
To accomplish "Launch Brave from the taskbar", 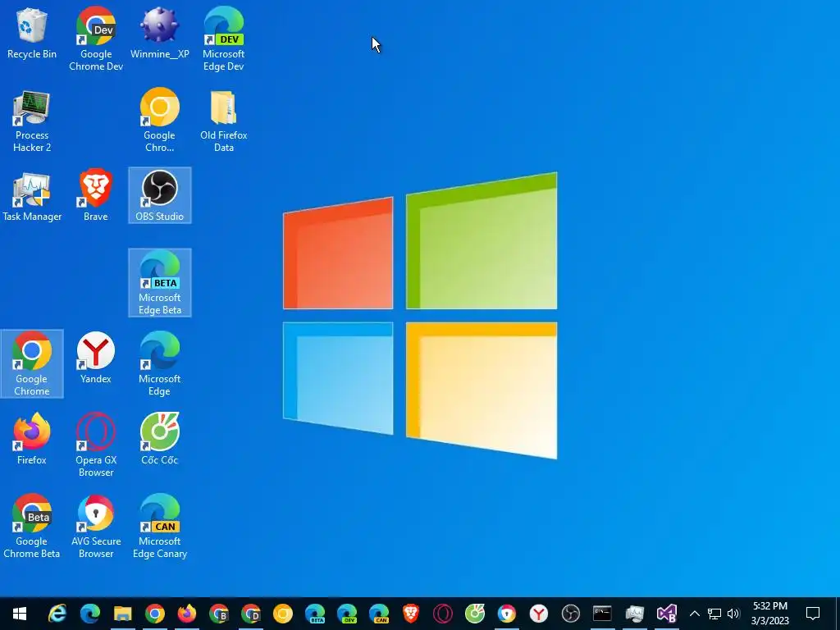I will point(411,614).
